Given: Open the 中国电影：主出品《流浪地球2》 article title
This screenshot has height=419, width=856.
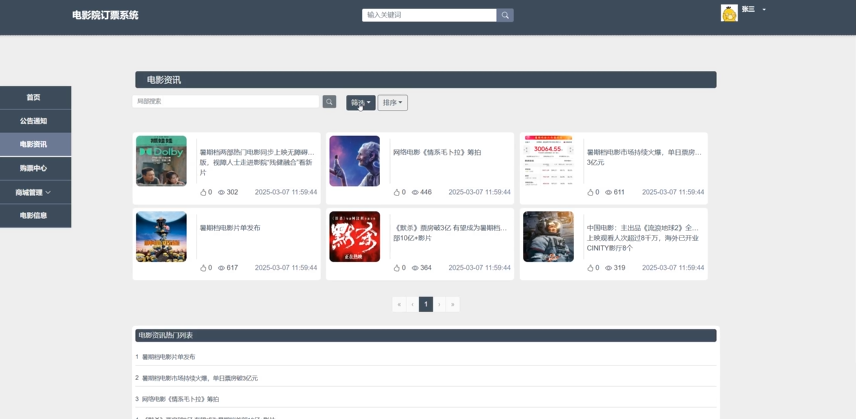Looking at the screenshot, I should coord(644,238).
